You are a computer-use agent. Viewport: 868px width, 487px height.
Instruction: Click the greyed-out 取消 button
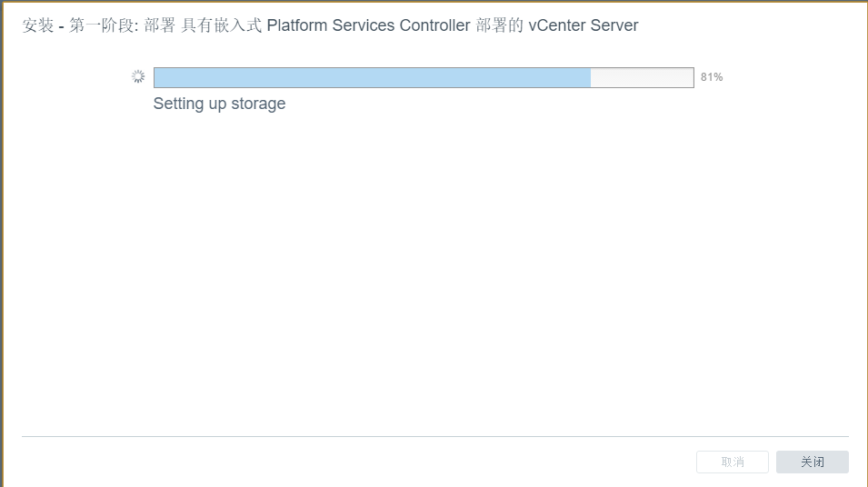tap(733, 462)
